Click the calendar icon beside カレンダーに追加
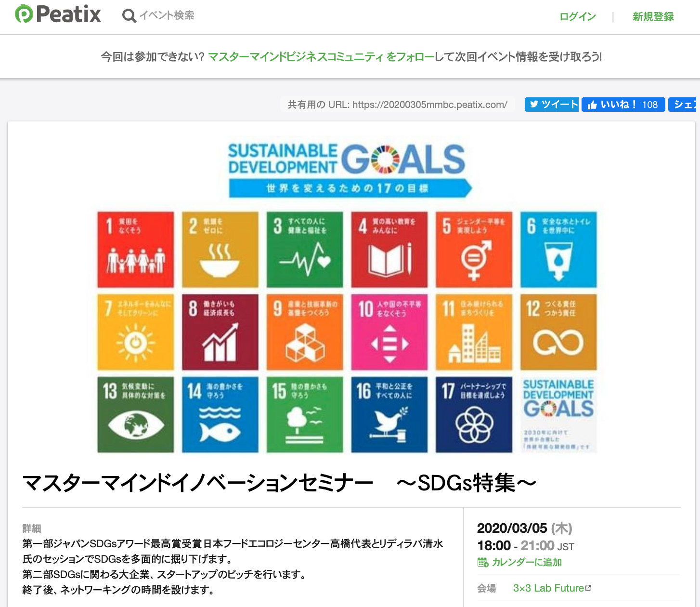This screenshot has height=607, width=700. point(483,562)
